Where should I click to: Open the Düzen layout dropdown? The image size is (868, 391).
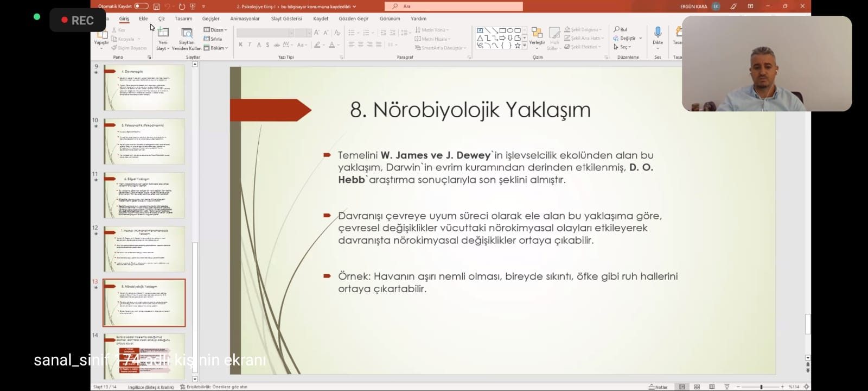[x=215, y=30]
